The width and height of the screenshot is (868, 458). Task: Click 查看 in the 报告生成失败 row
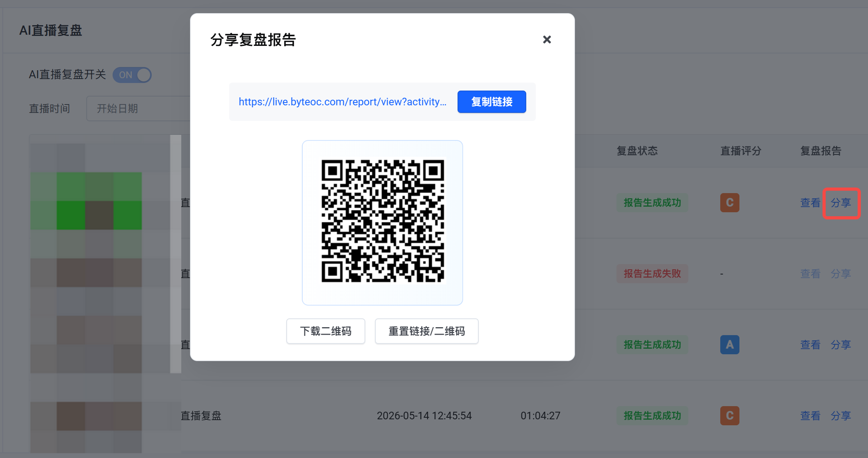(810, 274)
